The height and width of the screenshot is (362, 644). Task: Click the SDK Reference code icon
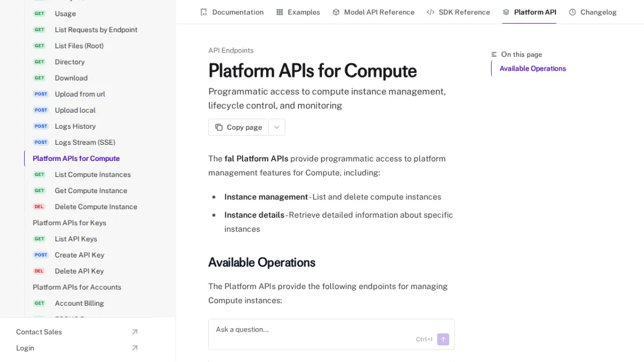(430, 12)
